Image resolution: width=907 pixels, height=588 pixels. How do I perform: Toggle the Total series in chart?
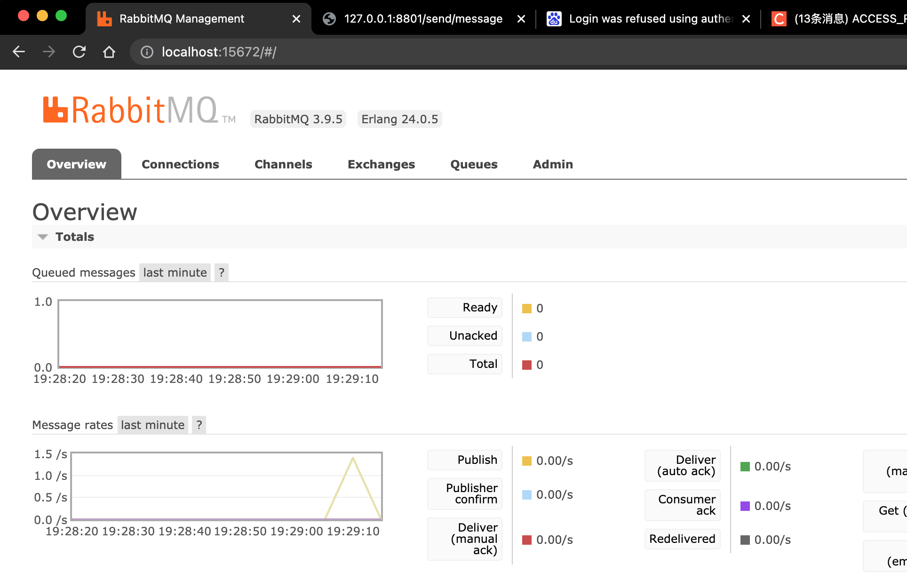465,364
